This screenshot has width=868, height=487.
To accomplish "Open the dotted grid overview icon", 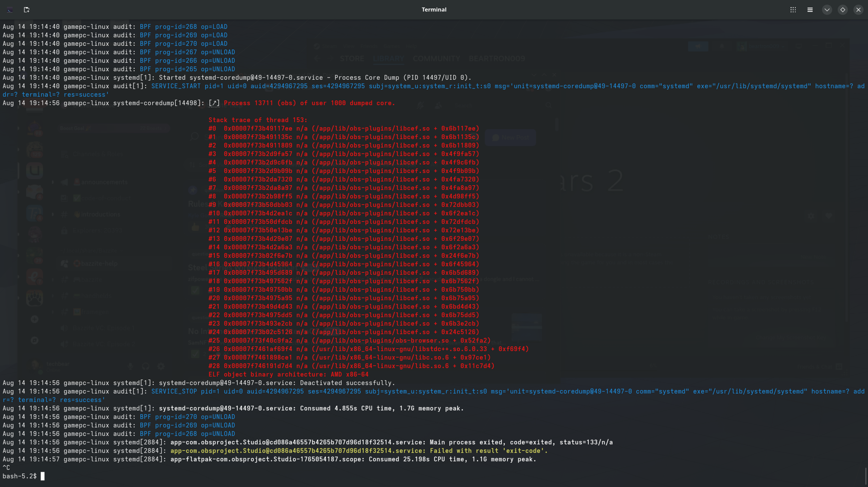I will (x=793, y=10).
